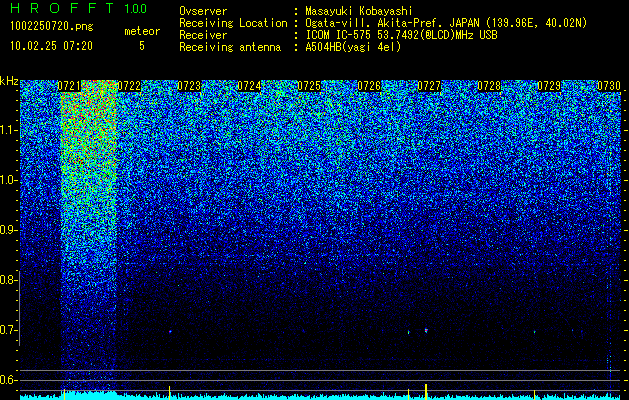Click observer name Masayuki Kobayashi
Screen dimensions: 629x400
click(359, 11)
